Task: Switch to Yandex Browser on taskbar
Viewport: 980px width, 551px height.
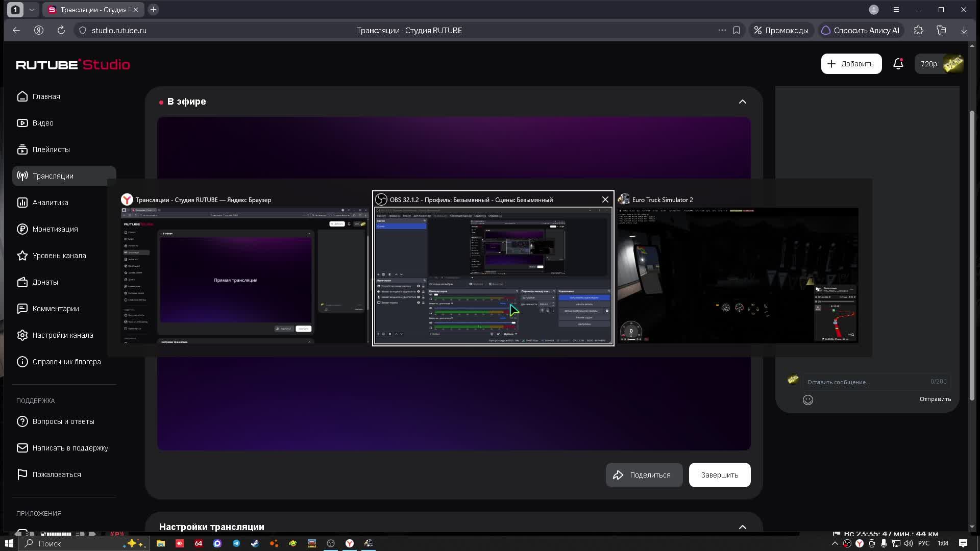Action: 350,543
